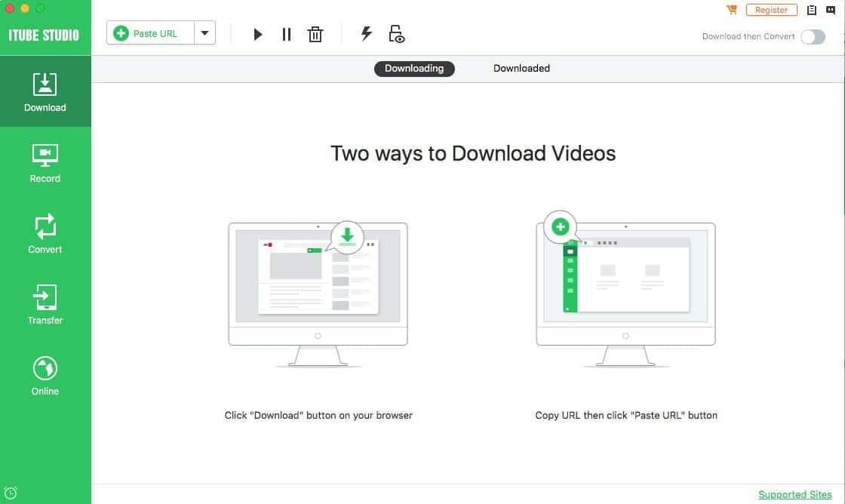The image size is (845, 504).
Task: Open the Supported Sites link
Action: tap(795, 494)
